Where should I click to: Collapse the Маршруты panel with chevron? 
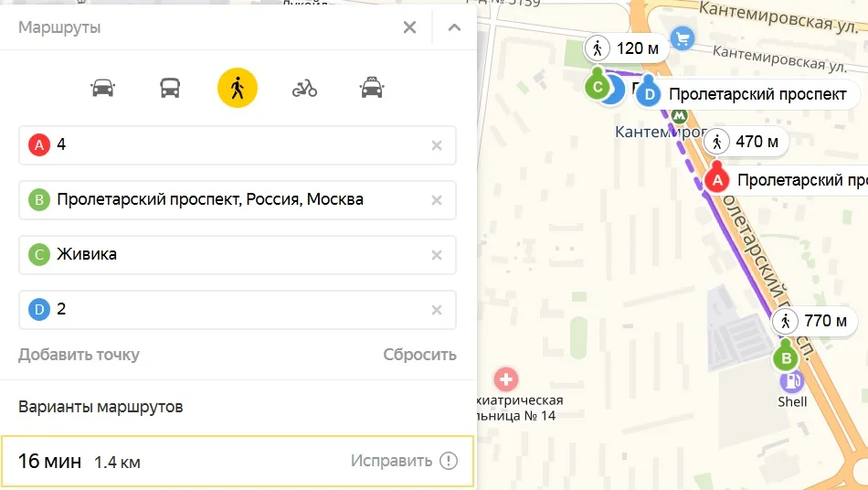(x=454, y=27)
